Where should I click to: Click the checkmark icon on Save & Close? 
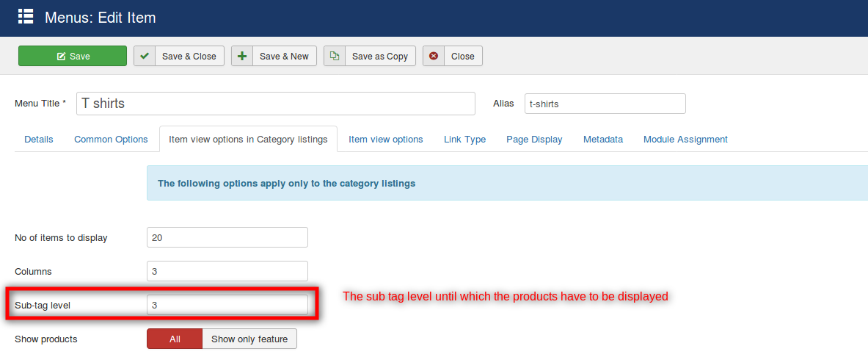click(145, 56)
